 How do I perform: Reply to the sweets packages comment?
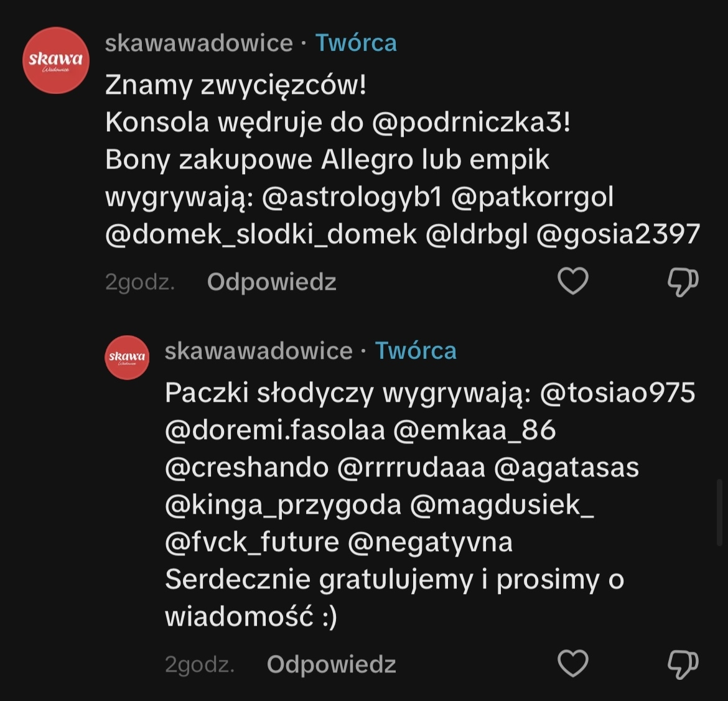(x=331, y=664)
